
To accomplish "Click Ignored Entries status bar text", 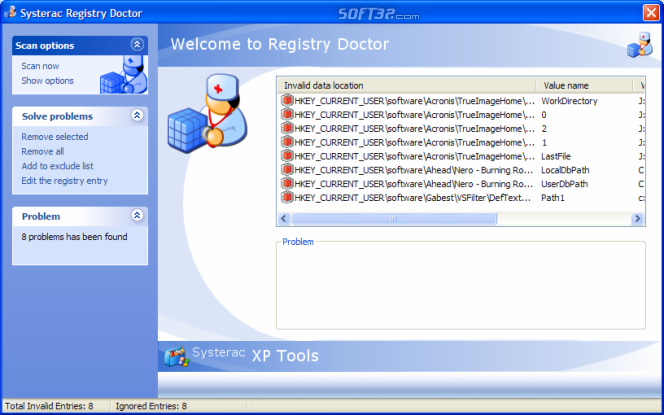I will tap(151, 406).
